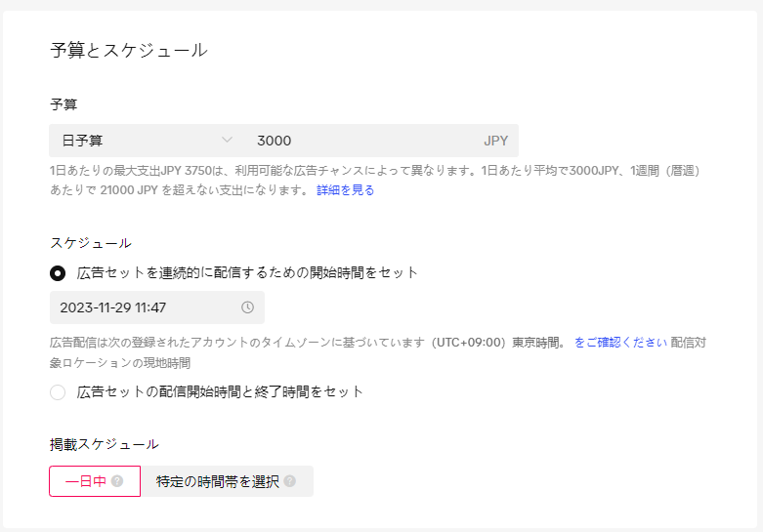
Task: Click the clock icon in start time field
Action: (x=247, y=307)
